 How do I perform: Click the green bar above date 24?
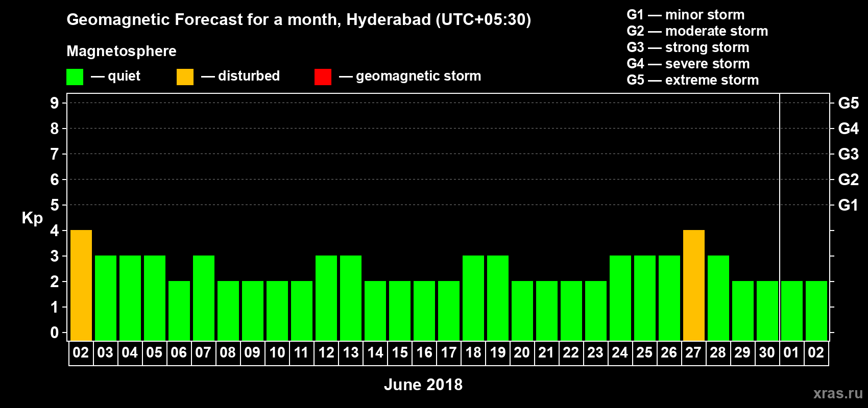point(620,298)
